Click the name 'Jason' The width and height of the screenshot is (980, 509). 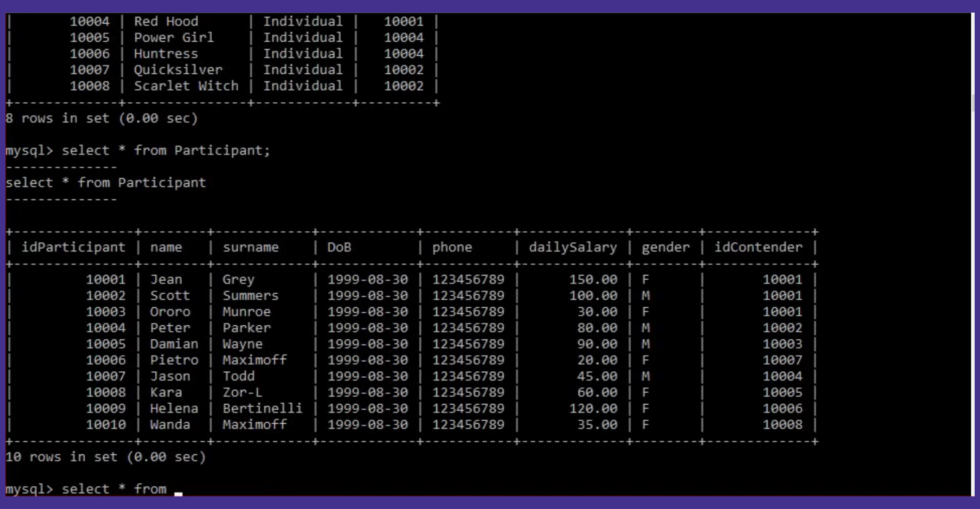coord(170,376)
